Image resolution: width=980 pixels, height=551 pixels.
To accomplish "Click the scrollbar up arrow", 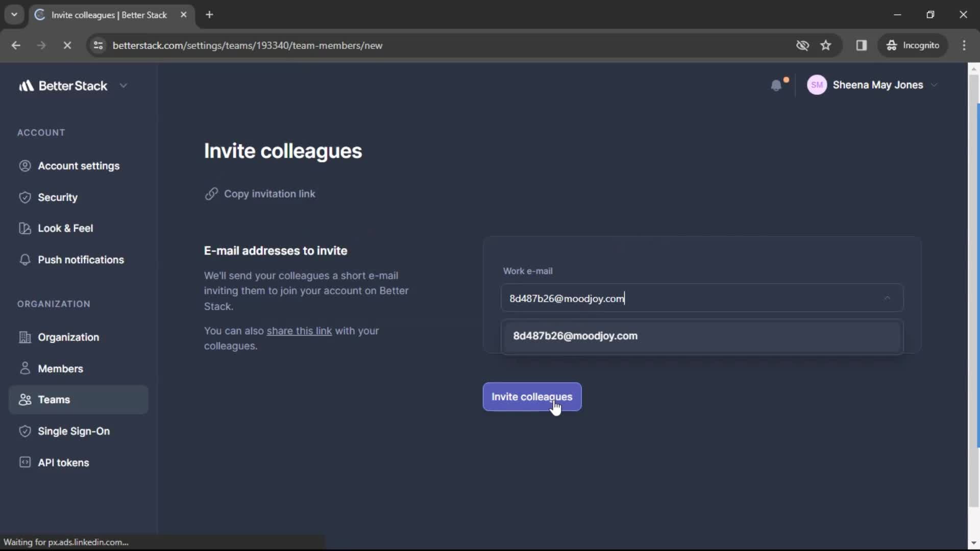I will 973,68.
